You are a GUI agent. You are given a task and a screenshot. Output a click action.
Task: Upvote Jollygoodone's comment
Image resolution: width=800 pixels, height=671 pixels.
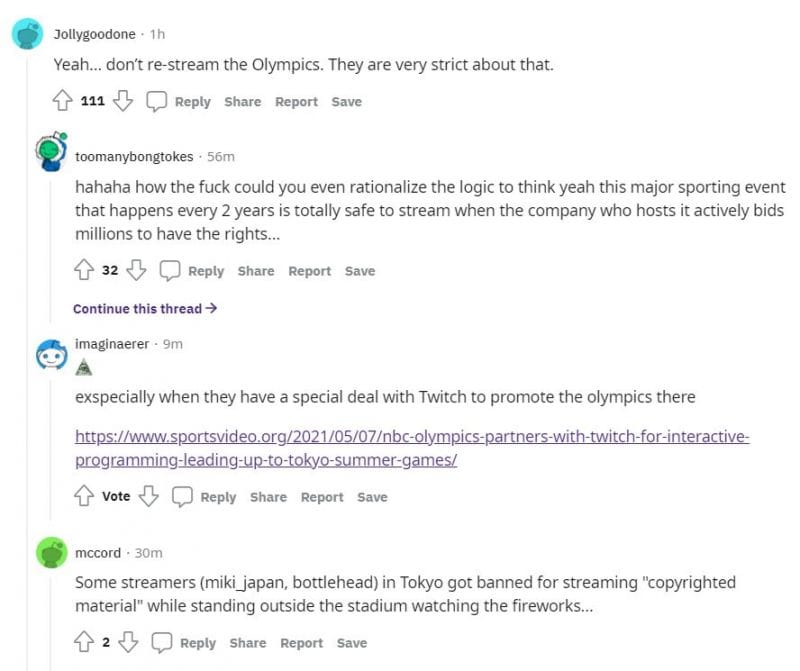63,101
